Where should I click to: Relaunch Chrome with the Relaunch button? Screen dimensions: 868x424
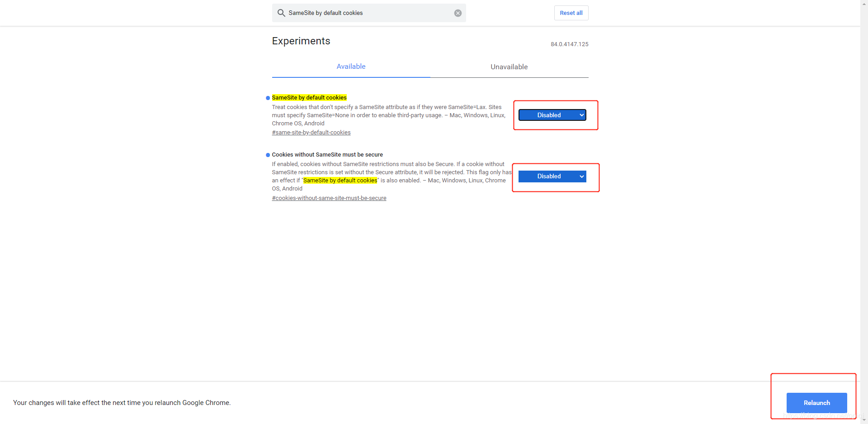[x=816, y=403]
